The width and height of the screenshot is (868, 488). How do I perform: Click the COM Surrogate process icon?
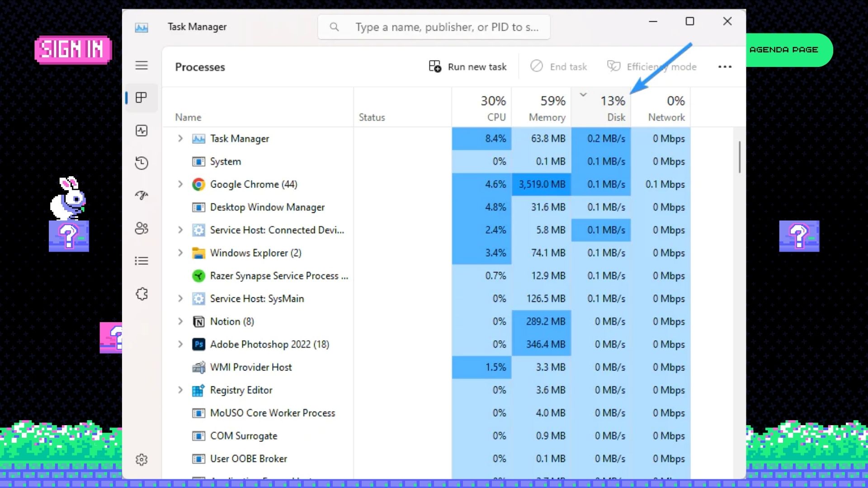click(198, 436)
